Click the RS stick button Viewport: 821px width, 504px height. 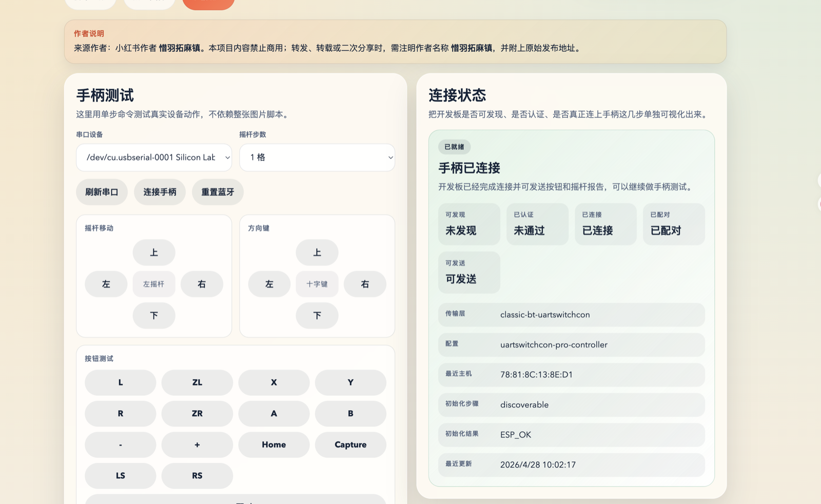click(197, 476)
